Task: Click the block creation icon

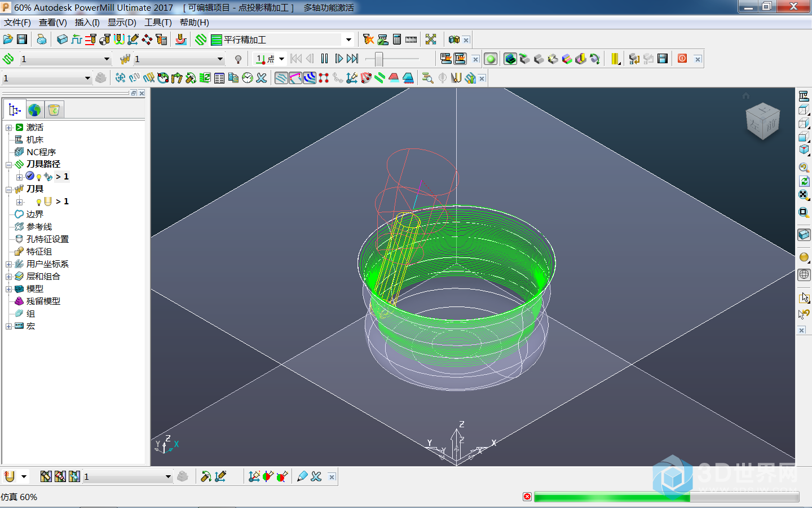Action: [x=62, y=40]
